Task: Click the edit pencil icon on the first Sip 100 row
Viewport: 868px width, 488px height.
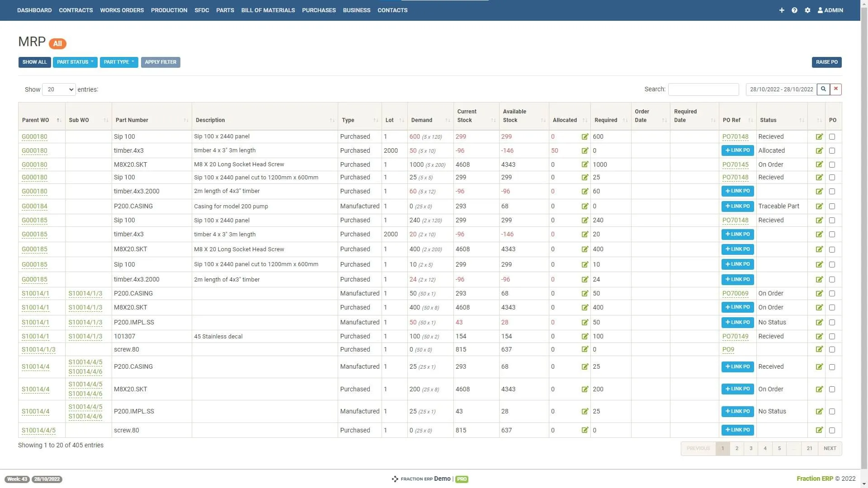Action: click(820, 136)
